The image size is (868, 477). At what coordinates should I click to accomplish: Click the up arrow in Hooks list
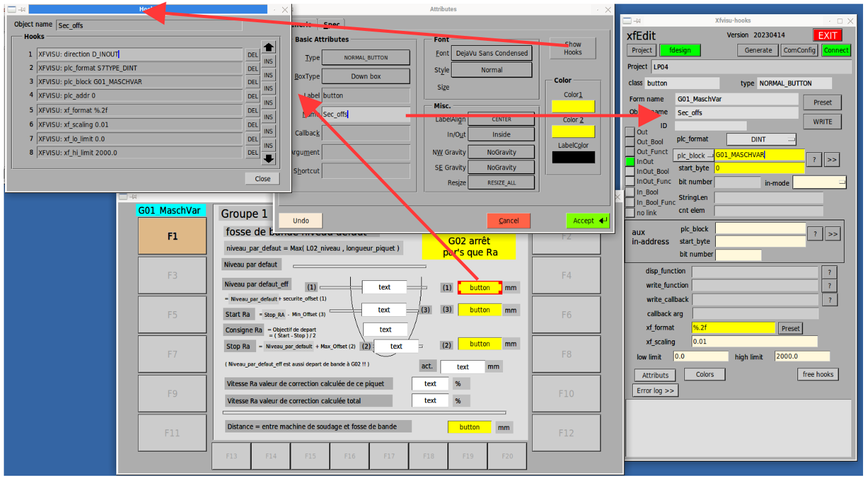[x=269, y=47]
